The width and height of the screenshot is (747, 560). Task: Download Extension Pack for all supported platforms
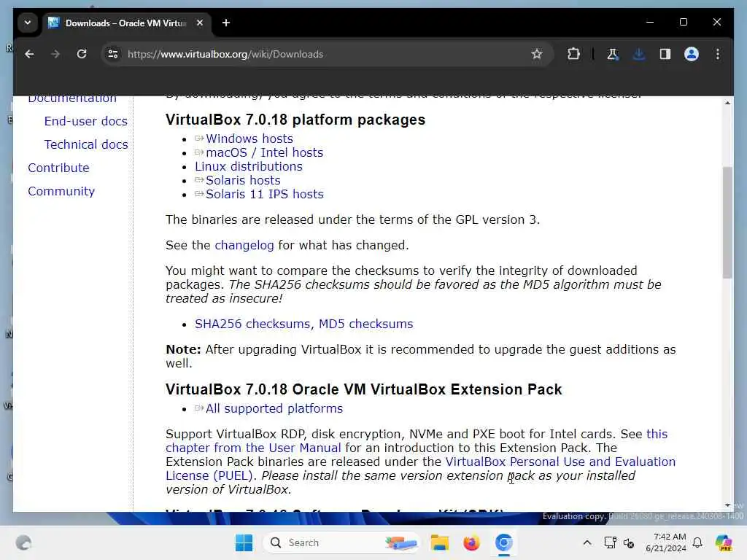(274, 408)
